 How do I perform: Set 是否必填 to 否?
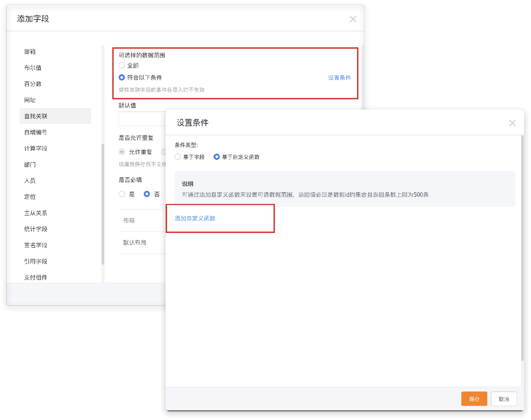point(147,194)
